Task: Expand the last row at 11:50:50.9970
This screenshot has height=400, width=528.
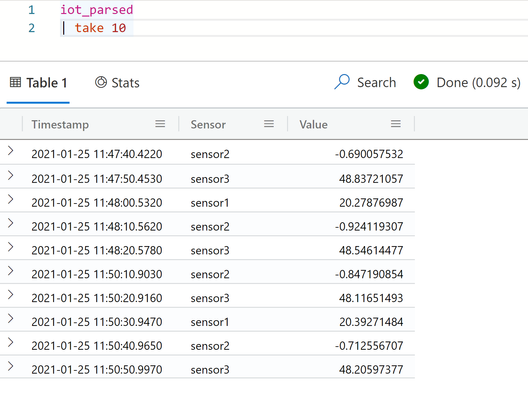Action: pyautogui.click(x=10, y=366)
